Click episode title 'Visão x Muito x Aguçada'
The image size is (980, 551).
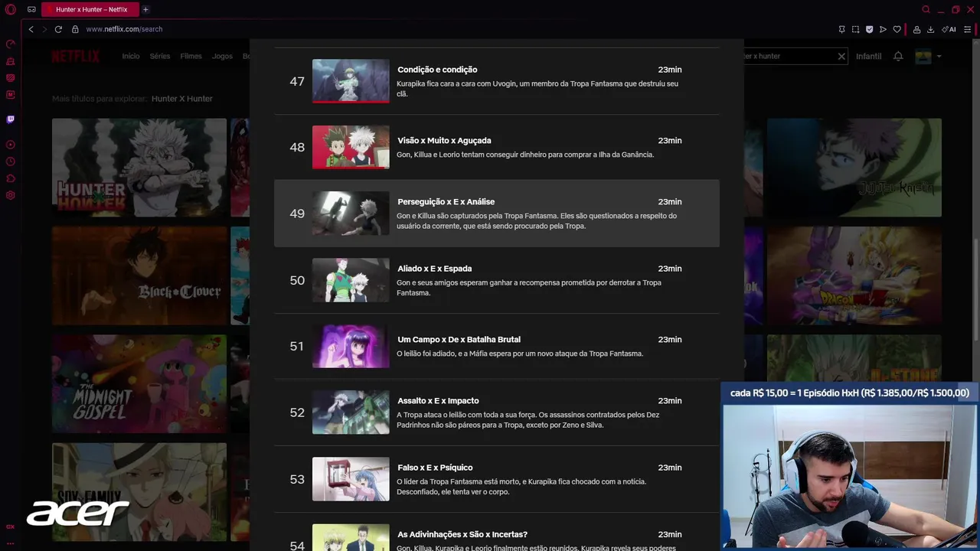(x=444, y=141)
